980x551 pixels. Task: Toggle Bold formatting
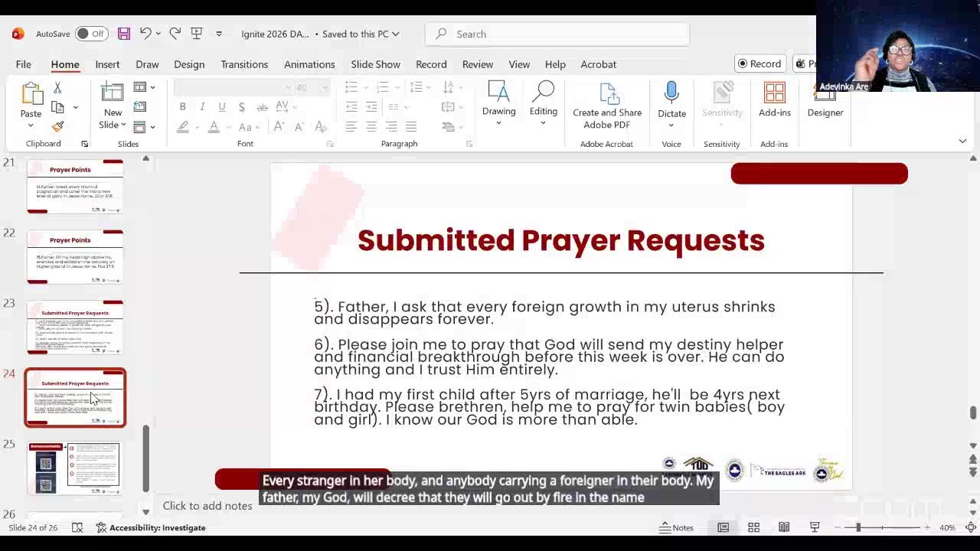[182, 106]
